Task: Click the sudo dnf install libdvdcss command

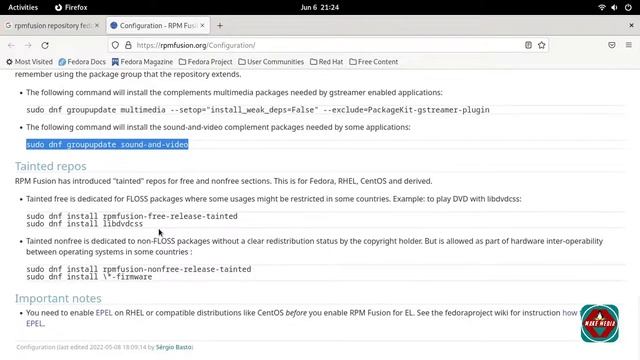Action: [x=84, y=224]
